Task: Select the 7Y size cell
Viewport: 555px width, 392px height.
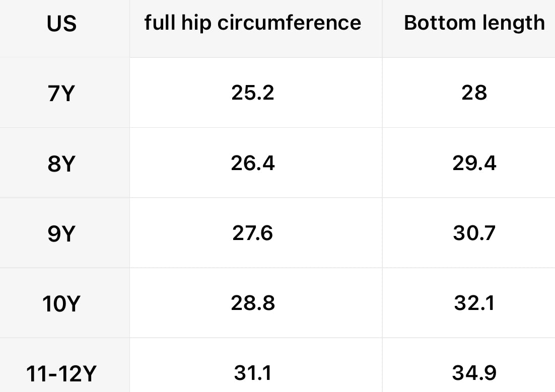Action: [61, 94]
